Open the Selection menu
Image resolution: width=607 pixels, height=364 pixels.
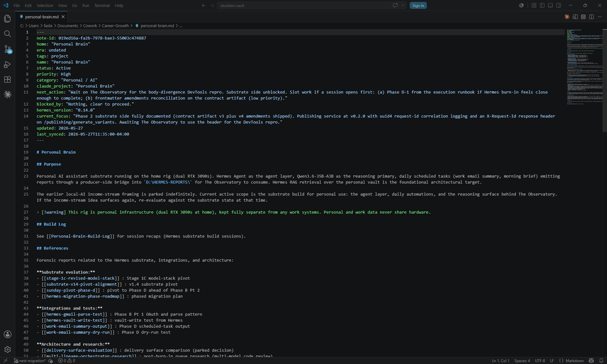pyautogui.click(x=45, y=5)
